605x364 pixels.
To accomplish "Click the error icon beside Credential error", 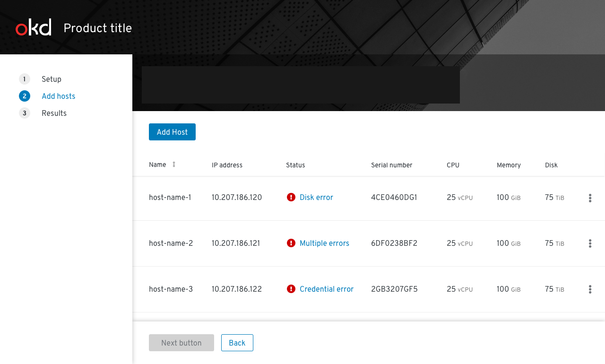I will [291, 289].
